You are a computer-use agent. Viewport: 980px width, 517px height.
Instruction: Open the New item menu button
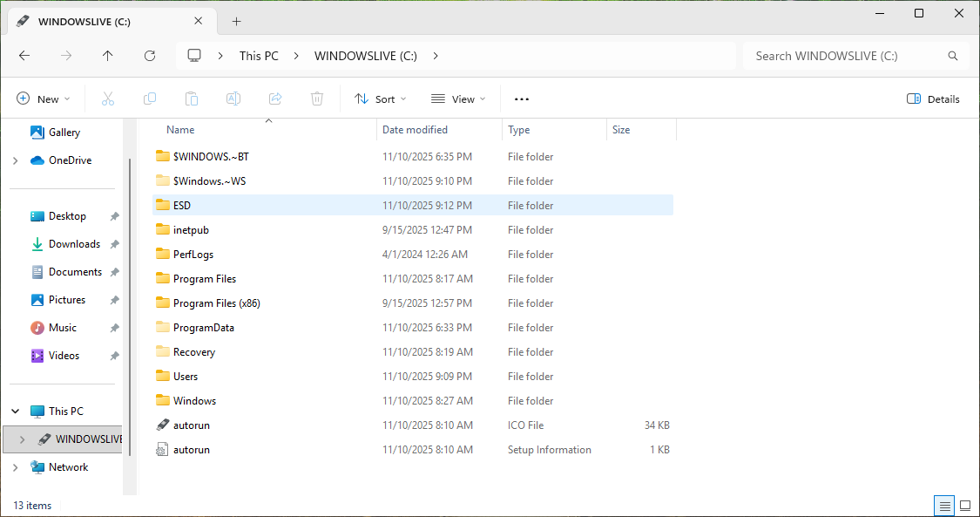(x=44, y=99)
